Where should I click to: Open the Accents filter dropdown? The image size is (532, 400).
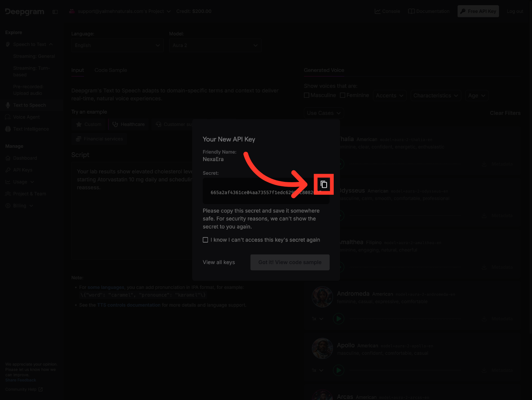pyautogui.click(x=390, y=96)
